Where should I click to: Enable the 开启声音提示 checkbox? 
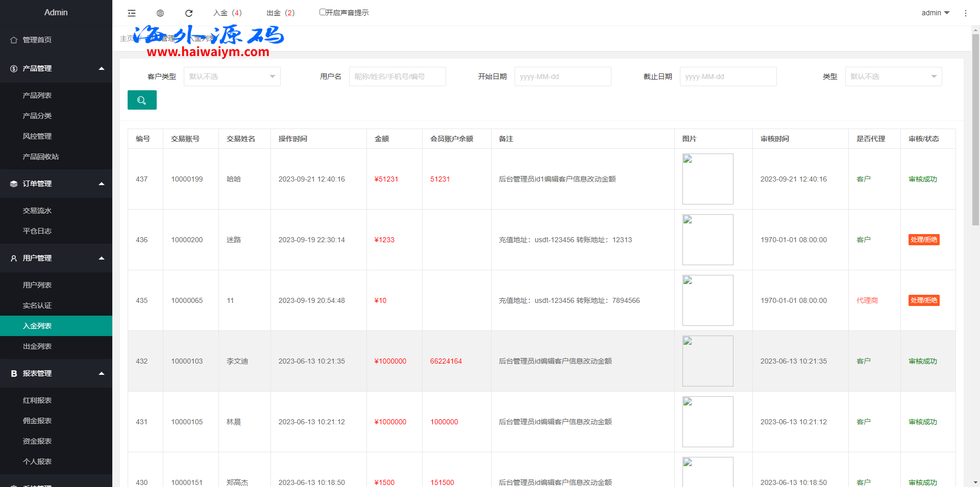pyautogui.click(x=323, y=12)
